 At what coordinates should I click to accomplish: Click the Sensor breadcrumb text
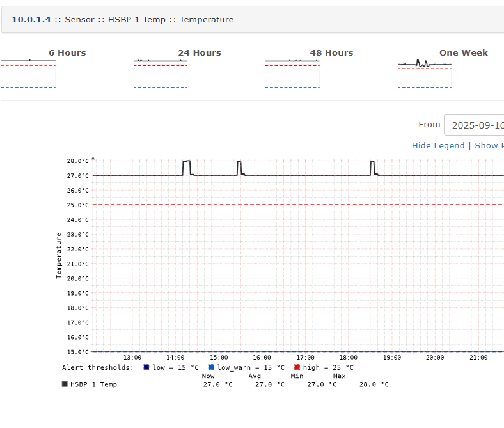point(80,20)
